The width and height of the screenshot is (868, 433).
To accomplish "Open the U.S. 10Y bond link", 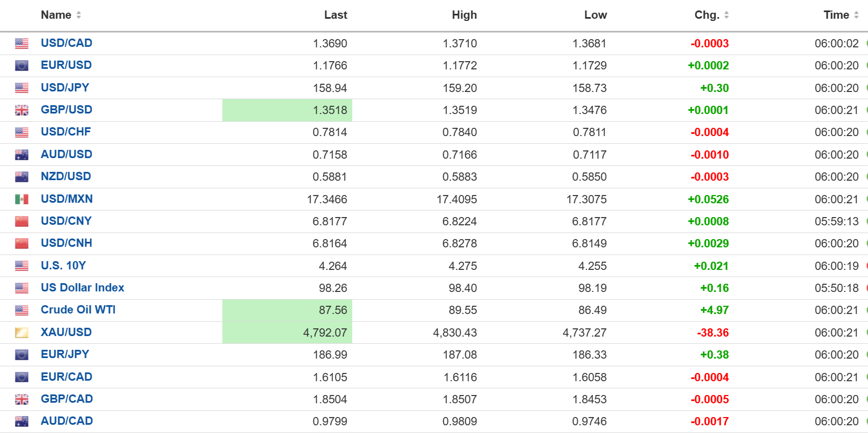I will [63, 266].
